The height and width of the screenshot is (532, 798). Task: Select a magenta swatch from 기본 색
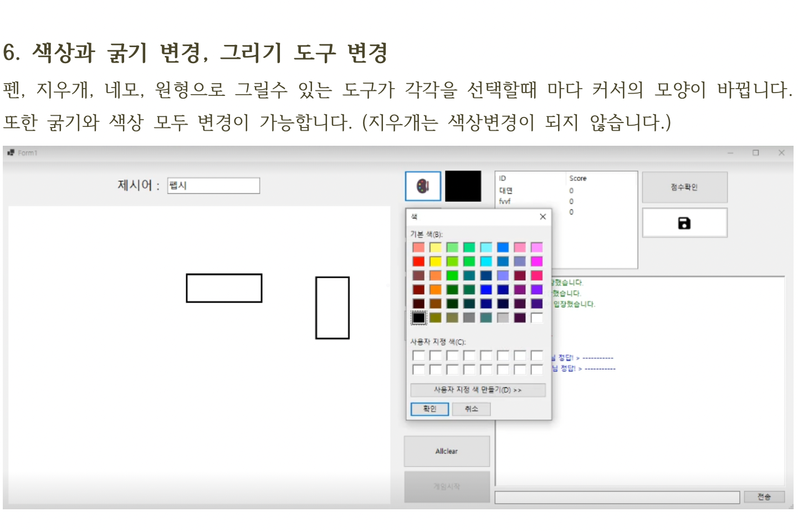pyautogui.click(x=536, y=260)
